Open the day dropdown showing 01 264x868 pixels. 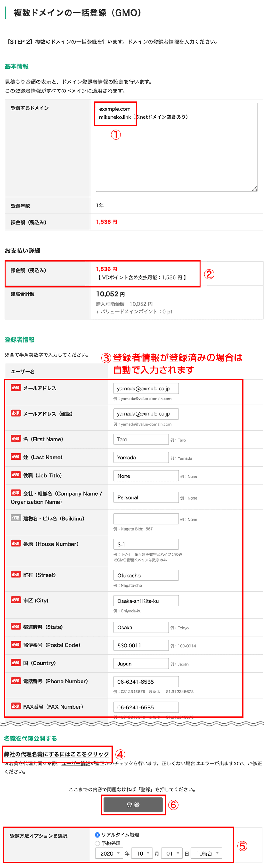[172, 853]
